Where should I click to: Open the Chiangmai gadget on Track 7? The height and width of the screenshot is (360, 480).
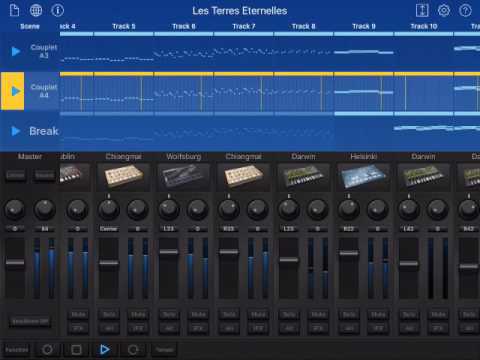pos(244,177)
